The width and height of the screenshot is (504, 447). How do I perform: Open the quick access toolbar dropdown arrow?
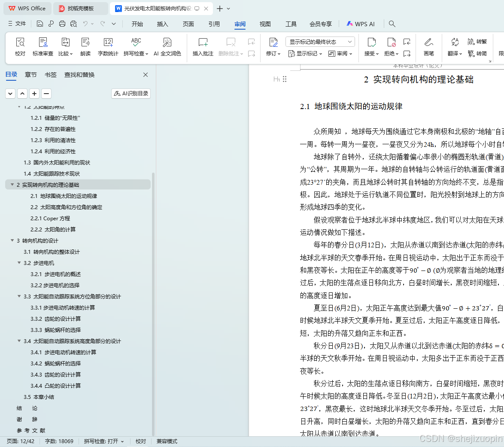click(x=114, y=24)
